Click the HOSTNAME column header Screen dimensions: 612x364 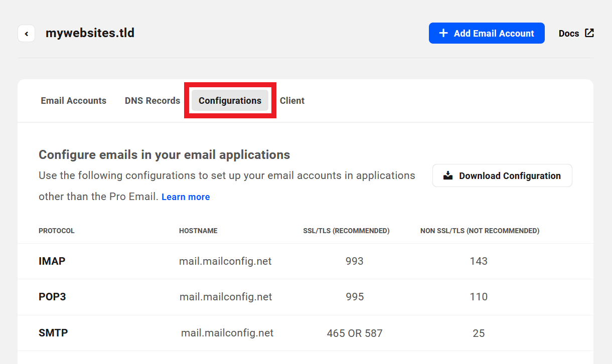[x=198, y=231]
